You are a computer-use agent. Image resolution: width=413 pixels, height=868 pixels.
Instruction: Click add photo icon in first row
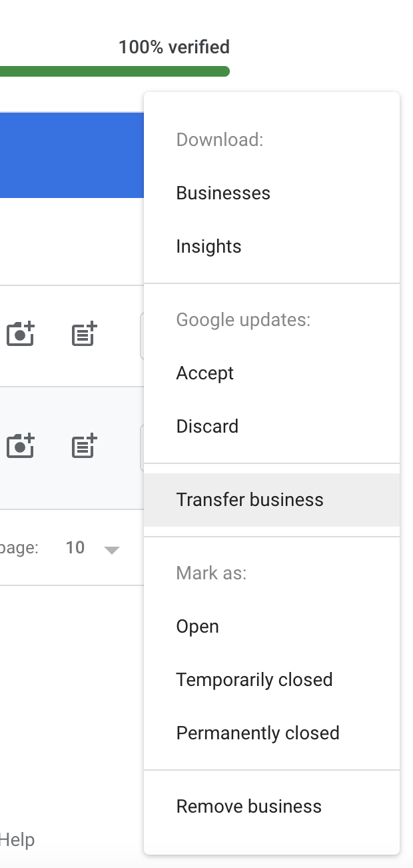click(21, 334)
